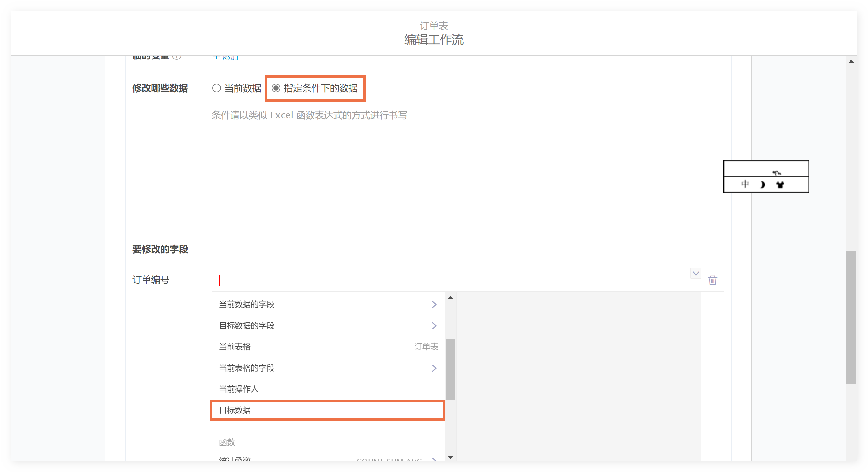Click the trash icon beside 订单编号 field
The image size is (868, 472).
coord(712,280)
